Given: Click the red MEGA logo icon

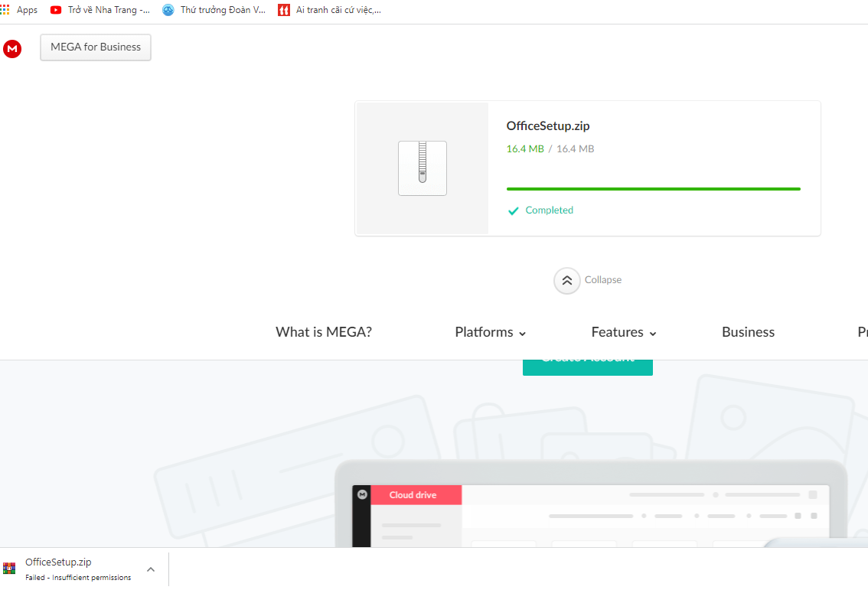Looking at the screenshot, I should (12, 49).
